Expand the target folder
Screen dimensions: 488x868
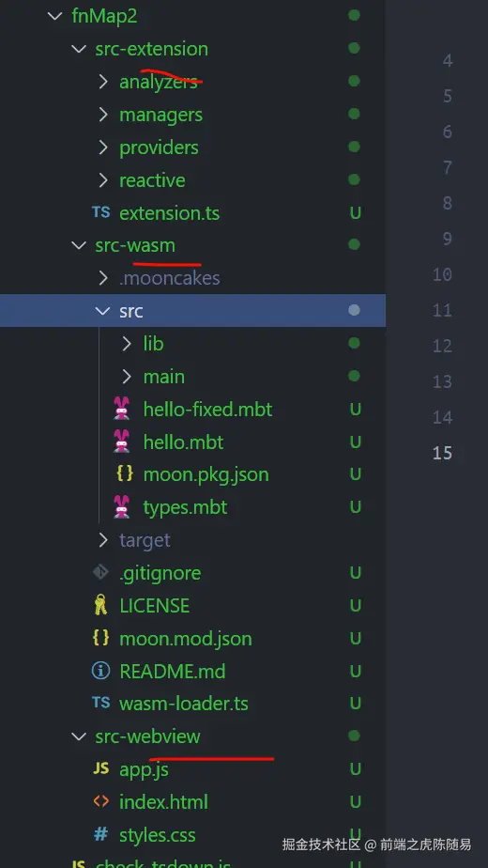pos(103,540)
